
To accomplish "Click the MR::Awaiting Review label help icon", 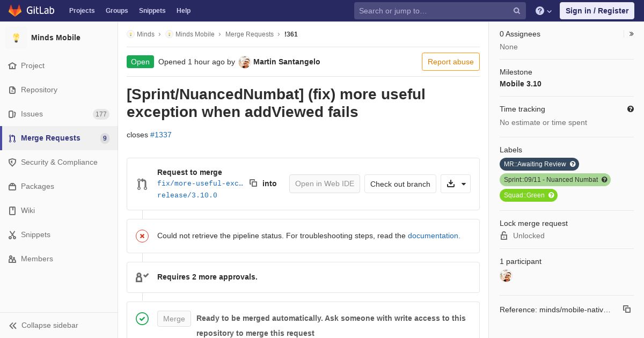I will tap(573, 164).
